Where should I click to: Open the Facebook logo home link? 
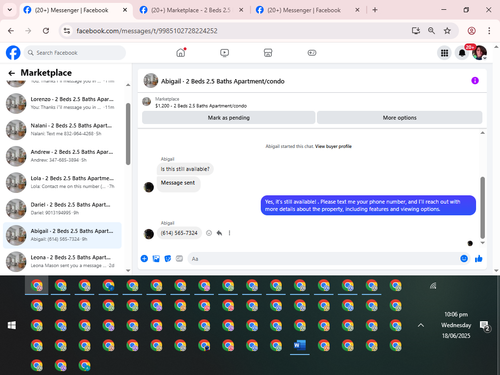coord(13,53)
